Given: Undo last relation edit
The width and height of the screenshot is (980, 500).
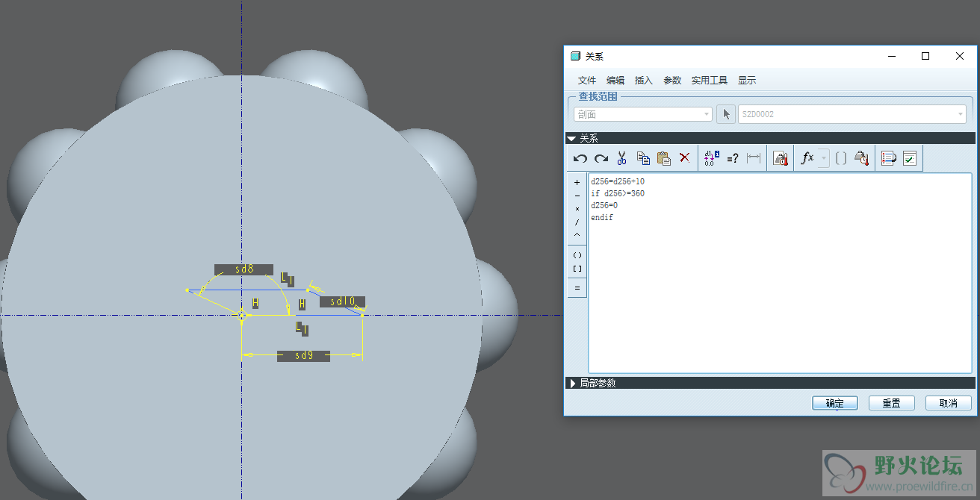Looking at the screenshot, I should point(580,158).
